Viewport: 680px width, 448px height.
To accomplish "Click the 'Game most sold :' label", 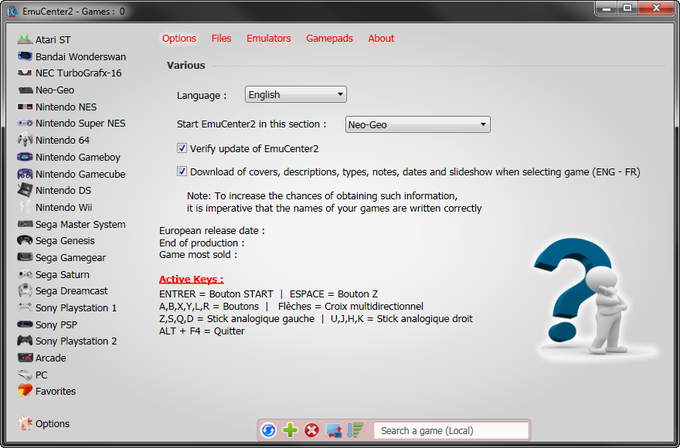I will click(198, 255).
